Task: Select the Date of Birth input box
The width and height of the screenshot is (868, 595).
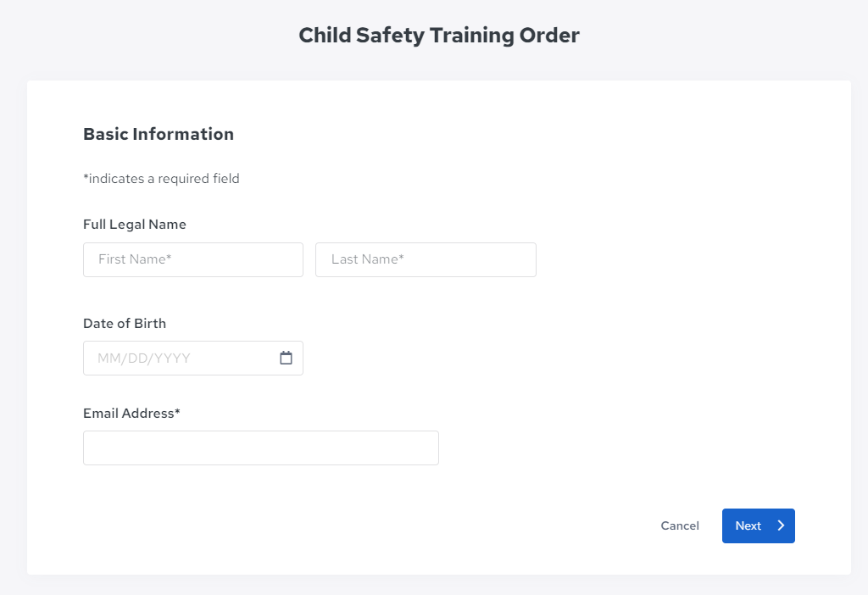Action: (193, 359)
